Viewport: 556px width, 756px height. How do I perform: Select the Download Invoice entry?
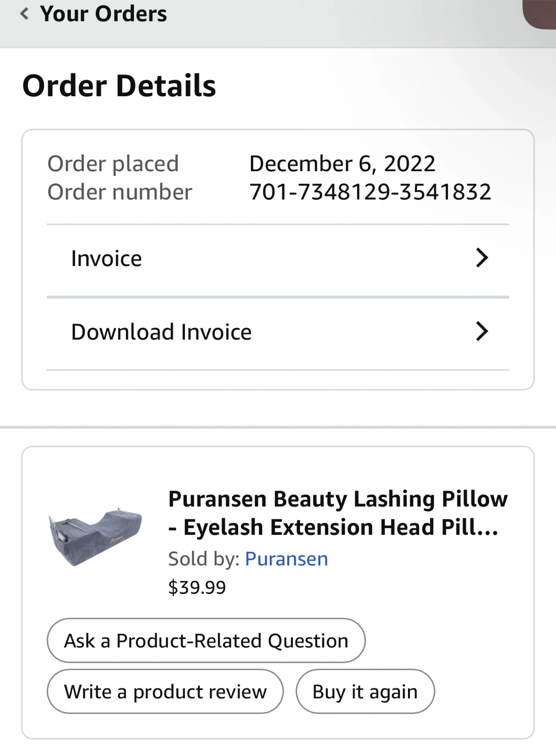[x=161, y=332]
